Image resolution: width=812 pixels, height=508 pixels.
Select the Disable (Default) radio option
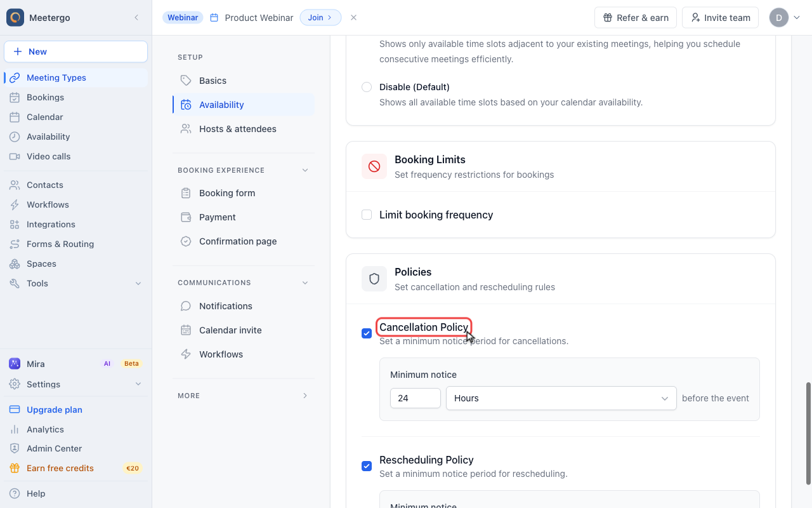367,87
